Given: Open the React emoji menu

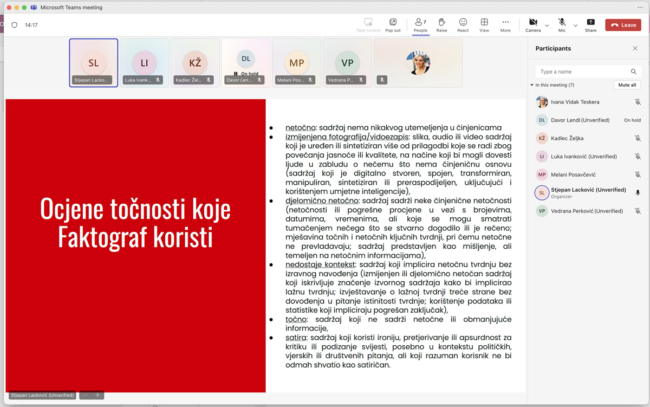Looking at the screenshot, I should [x=463, y=24].
